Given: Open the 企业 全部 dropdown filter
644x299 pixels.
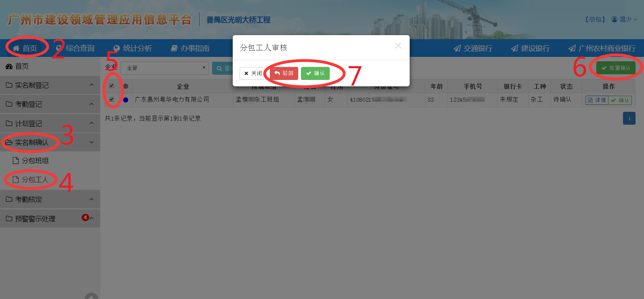Looking at the screenshot, I should (164, 68).
